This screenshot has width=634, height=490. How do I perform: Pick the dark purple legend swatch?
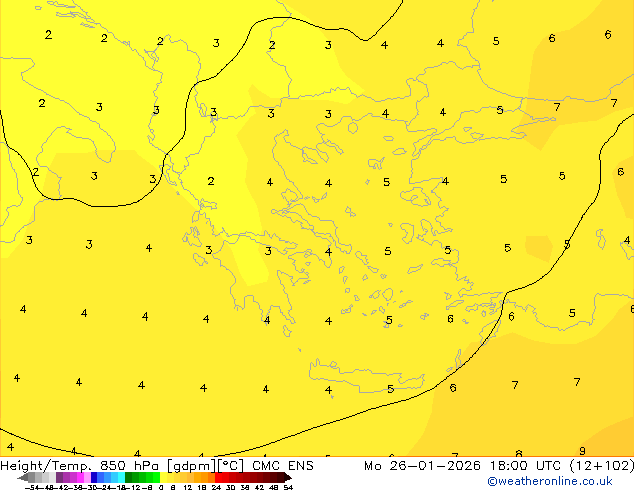tap(59, 477)
